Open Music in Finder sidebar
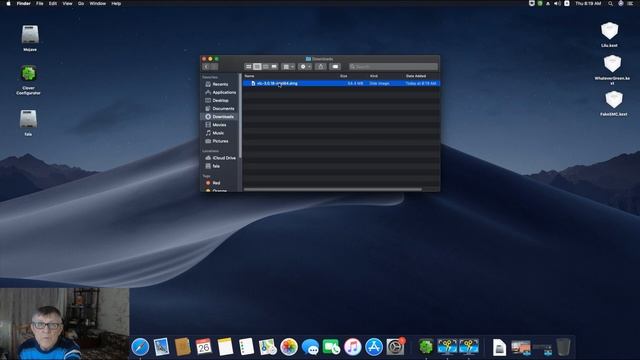 pyautogui.click(x=220, y=133)
